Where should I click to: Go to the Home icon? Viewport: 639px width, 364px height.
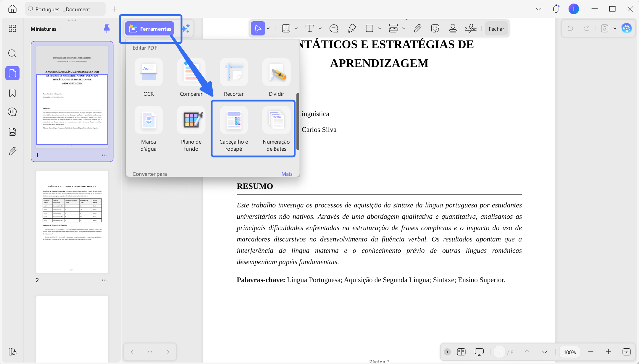(12, 9)
